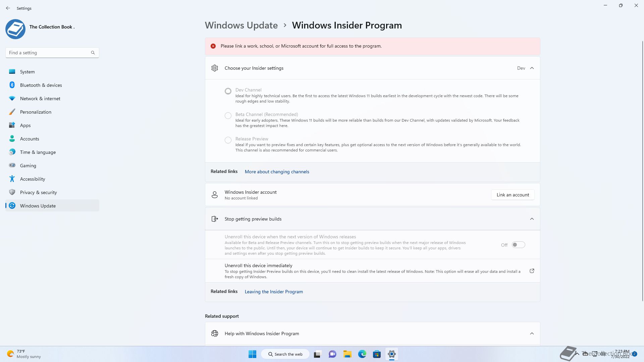The height and width of the screenshot is (362, 644).
Task: Click the vertical scrollbar on the right
Action: point(642,171)
